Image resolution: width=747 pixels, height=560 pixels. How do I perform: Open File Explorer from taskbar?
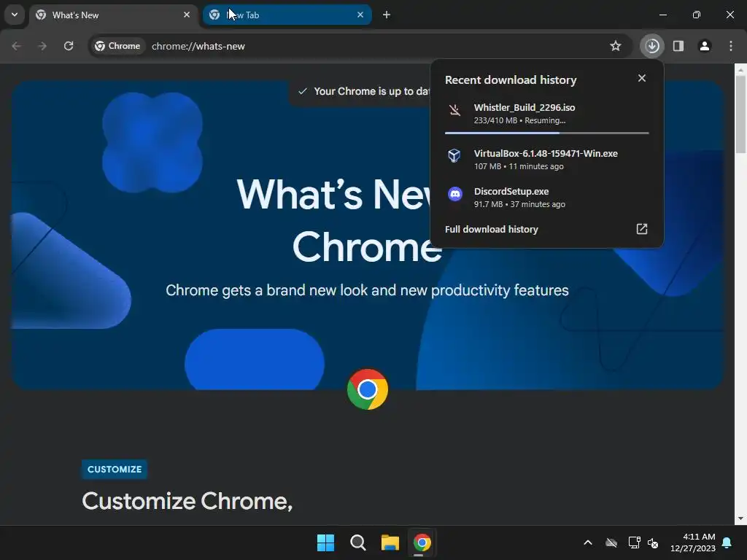point(390,542)
